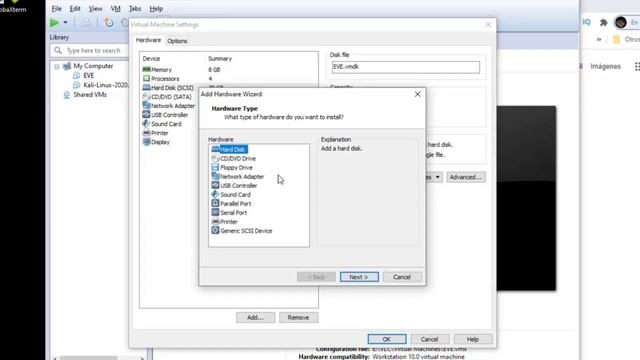Select Hard Disk (SCSI) in the settings device list

point(168,87)
